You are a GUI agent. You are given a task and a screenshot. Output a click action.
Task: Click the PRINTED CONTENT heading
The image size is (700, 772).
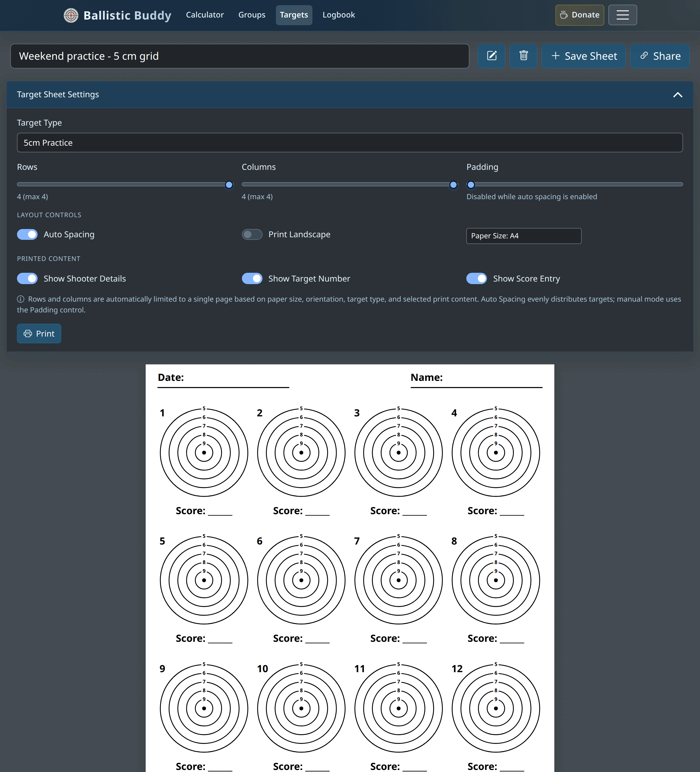49,259
